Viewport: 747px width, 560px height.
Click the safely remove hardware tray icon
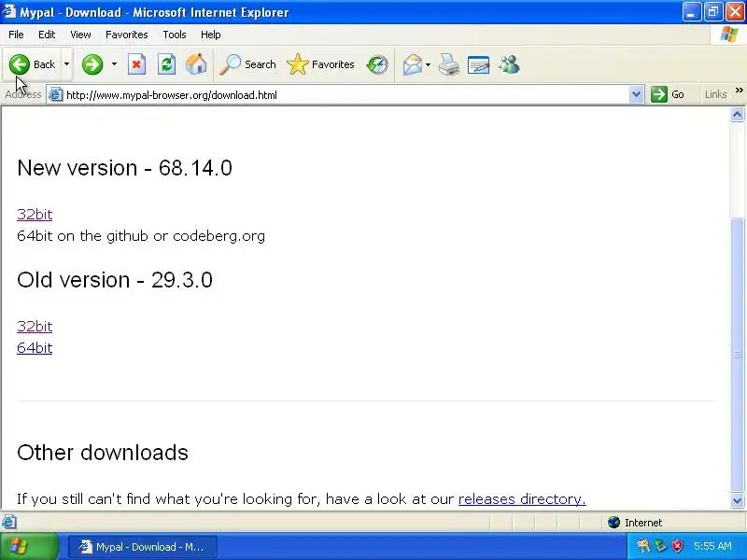coord(661,546)
